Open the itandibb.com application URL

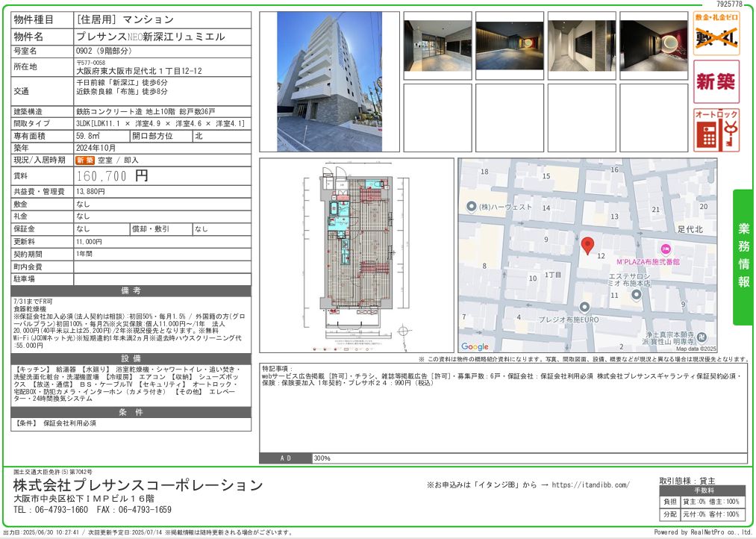click(x=589, y=485)
